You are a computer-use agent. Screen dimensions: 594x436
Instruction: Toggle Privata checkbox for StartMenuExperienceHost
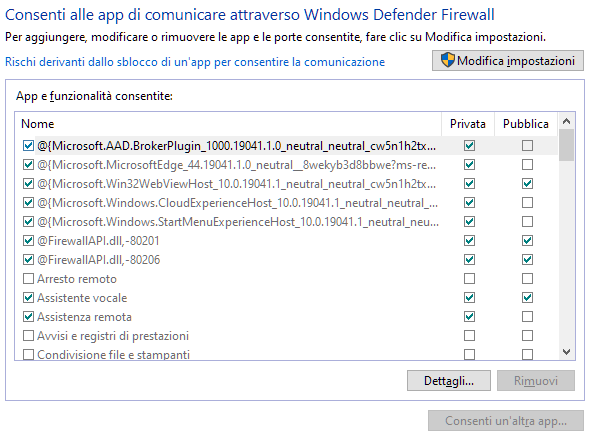click(x=469, y=222)
